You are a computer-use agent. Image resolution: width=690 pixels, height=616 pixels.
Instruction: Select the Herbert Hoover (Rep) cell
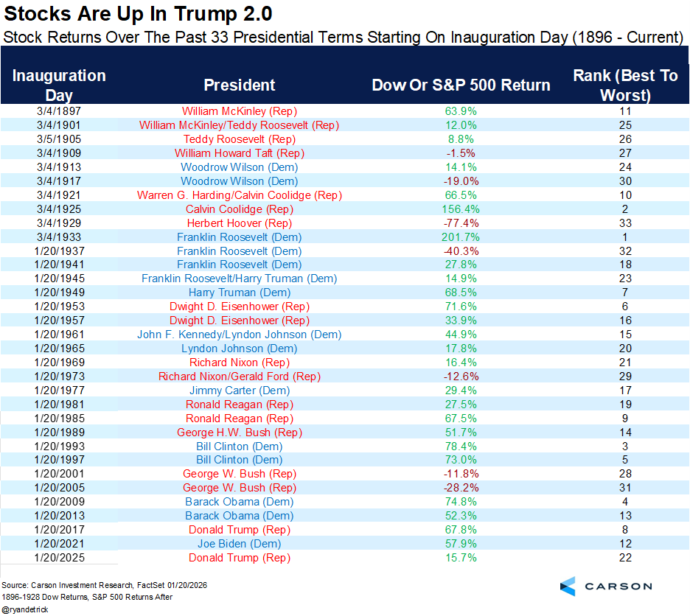[x=240, y=223]
